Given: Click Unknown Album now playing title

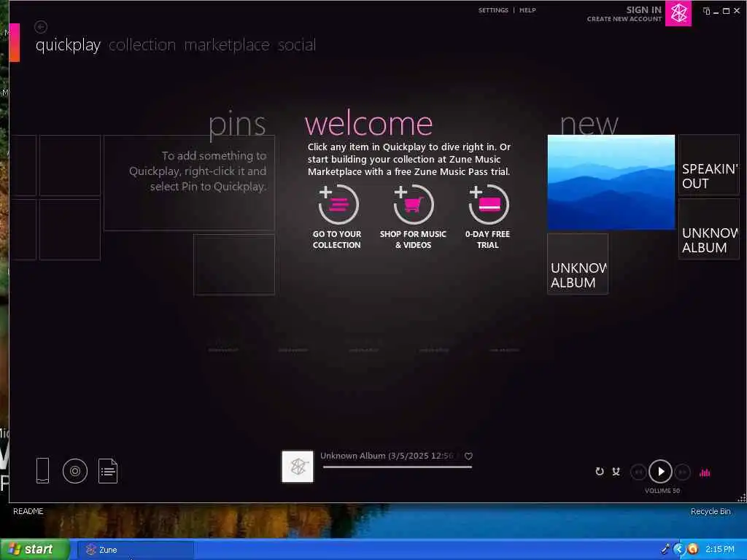Looking at the screenshot, I should [387, 456].
